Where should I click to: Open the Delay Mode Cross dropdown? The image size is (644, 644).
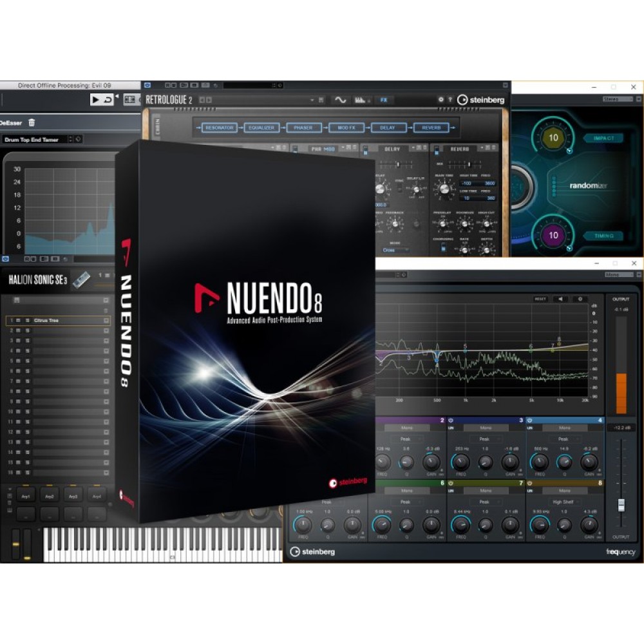[x=395, y=250]
